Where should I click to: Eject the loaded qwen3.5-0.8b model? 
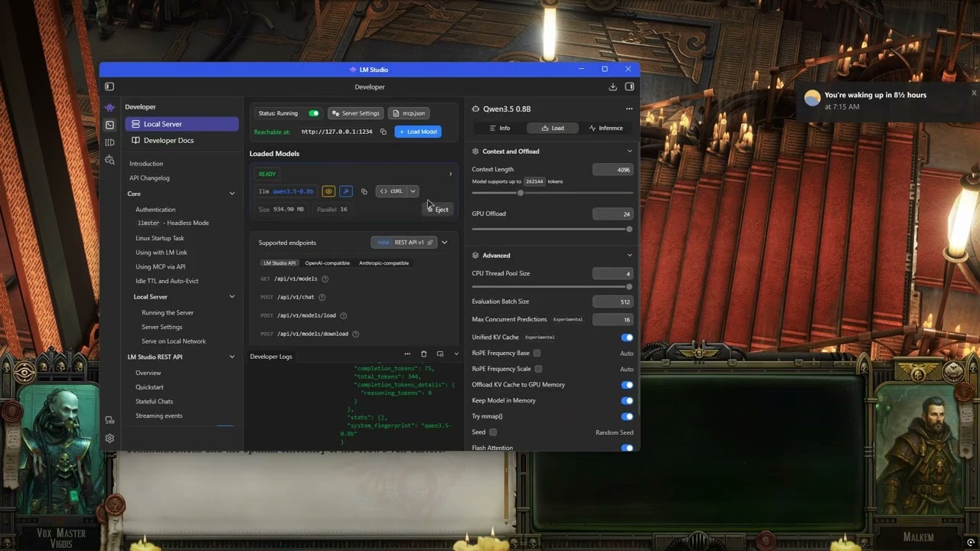tap(438, 209)
